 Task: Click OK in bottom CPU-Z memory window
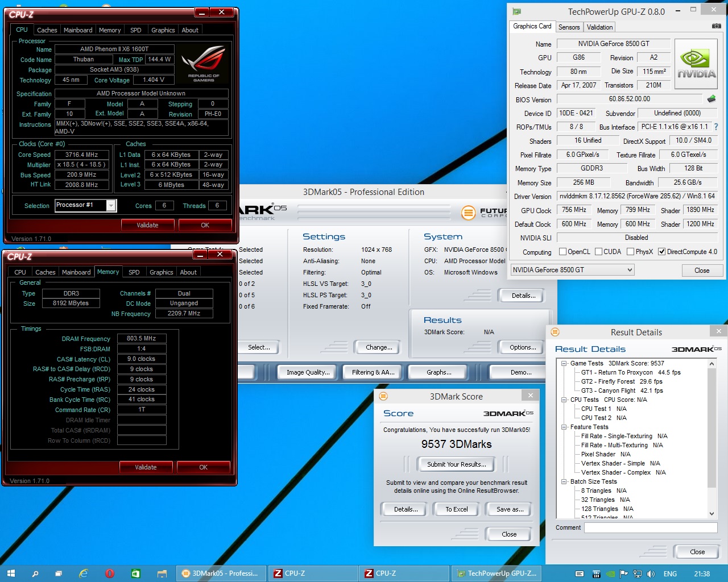pyautogui.click(x=203, y=467)
